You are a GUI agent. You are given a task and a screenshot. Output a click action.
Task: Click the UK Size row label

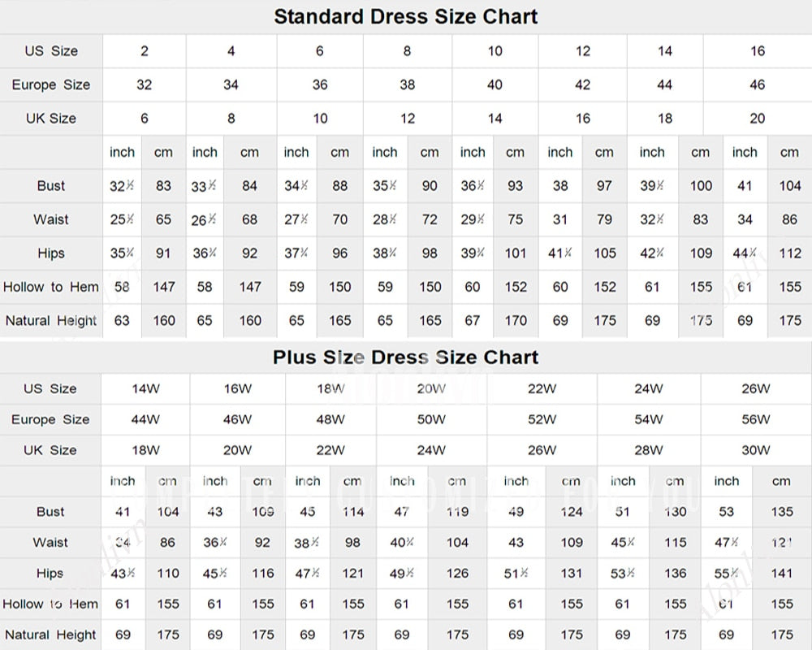(50, 119)
